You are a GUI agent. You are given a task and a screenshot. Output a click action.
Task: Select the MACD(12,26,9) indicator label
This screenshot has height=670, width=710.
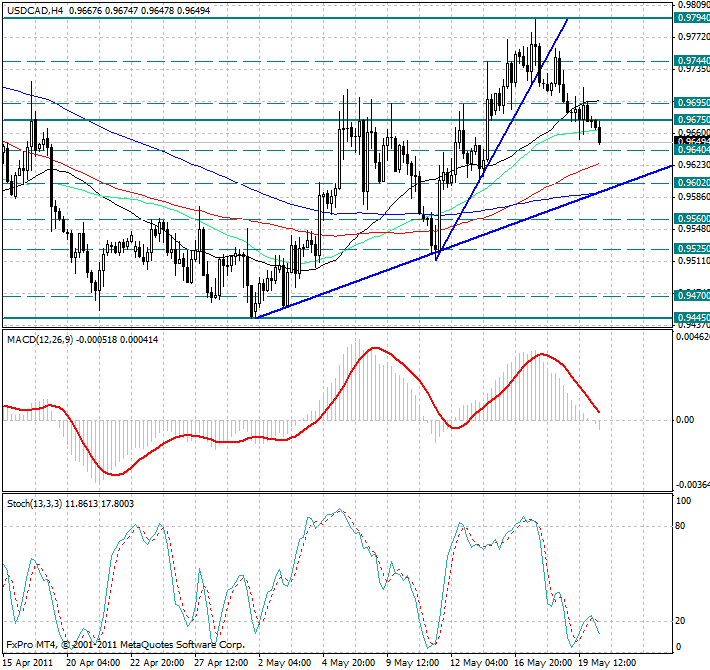click(x=40, y=340)
